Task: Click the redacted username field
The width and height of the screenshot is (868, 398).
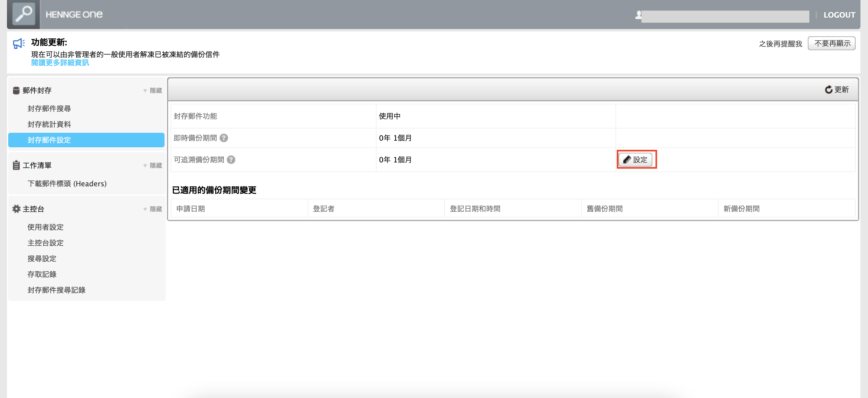Action: tap(725, 16)
